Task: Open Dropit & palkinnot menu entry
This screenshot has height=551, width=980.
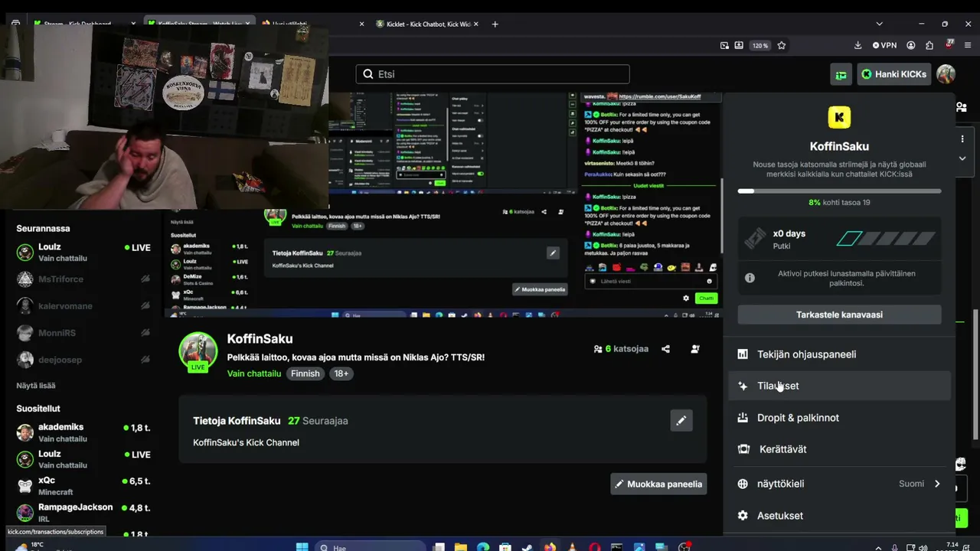Action: click(x=840, y=418)
